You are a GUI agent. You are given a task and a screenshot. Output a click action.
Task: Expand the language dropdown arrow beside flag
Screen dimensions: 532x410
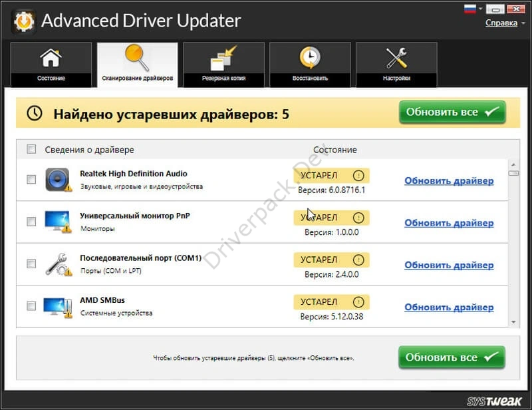480,9
